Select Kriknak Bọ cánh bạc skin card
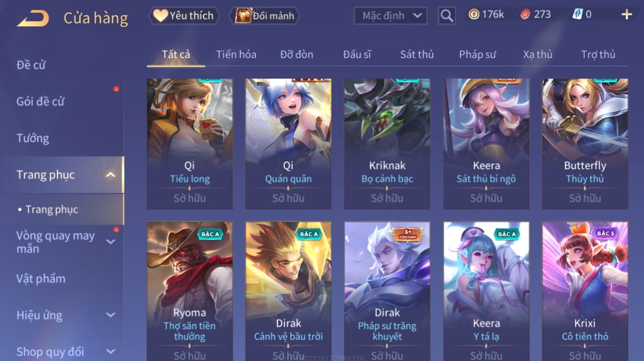Viewport: 644px width, 361px height. tap(387, 144)
